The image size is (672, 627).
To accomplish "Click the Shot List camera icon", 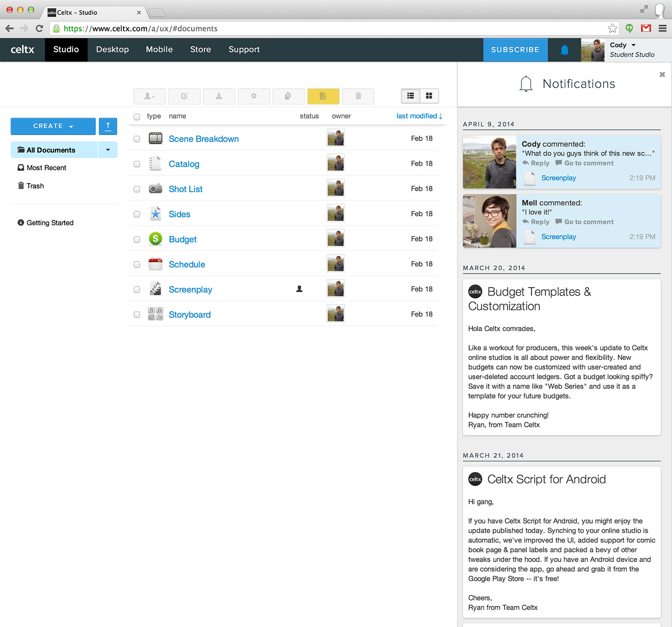I will (155, 189).
